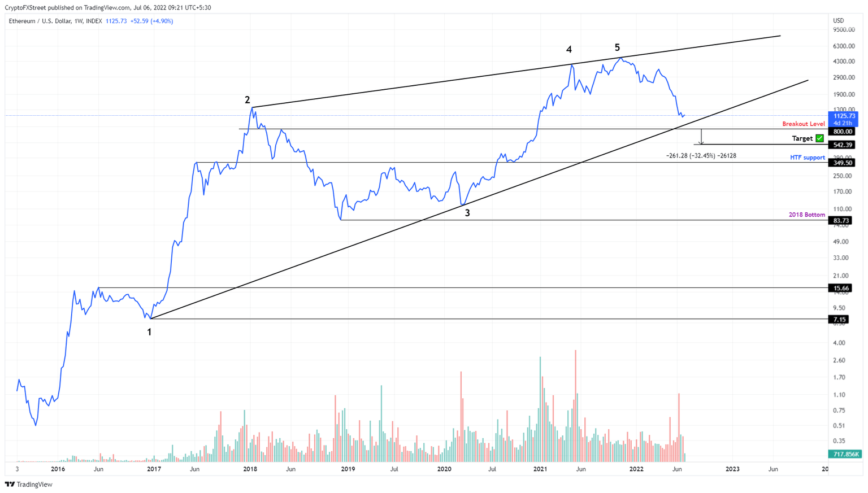
Task: Click the -261.28 (-32.45%) measurement label
Action: 701,155
